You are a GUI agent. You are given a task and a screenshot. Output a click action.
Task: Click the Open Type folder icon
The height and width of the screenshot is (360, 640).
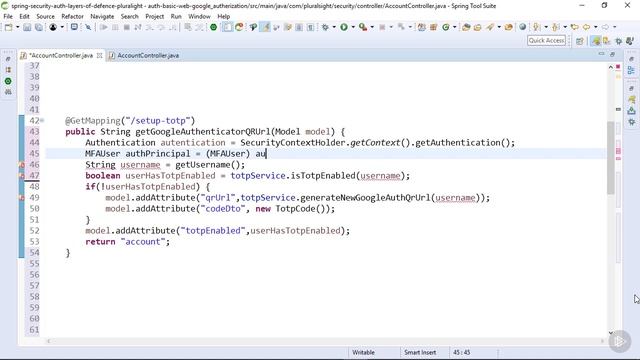(x=466, y=27)
